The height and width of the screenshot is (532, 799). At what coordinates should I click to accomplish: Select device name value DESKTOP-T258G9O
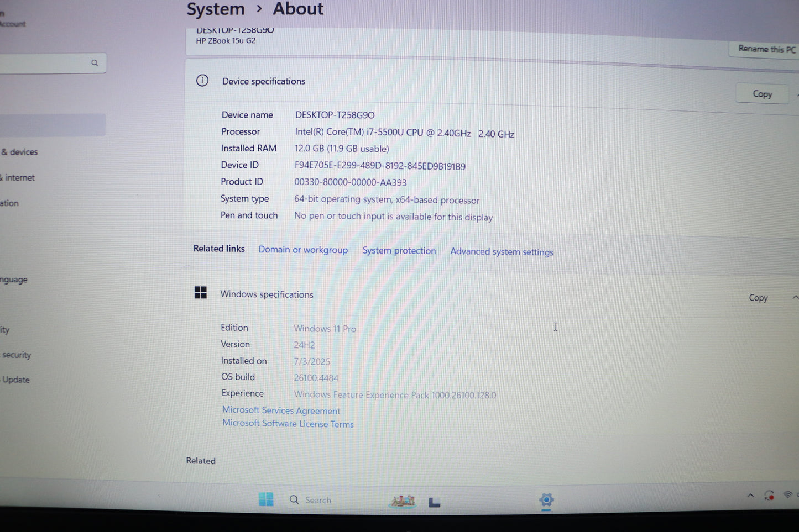point(335,115)
